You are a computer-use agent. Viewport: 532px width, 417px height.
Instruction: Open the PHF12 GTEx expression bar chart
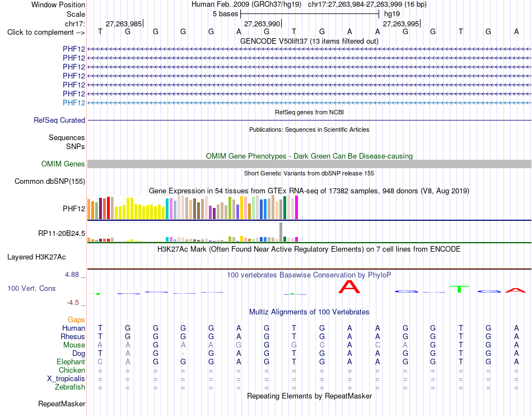coord(193,207)
